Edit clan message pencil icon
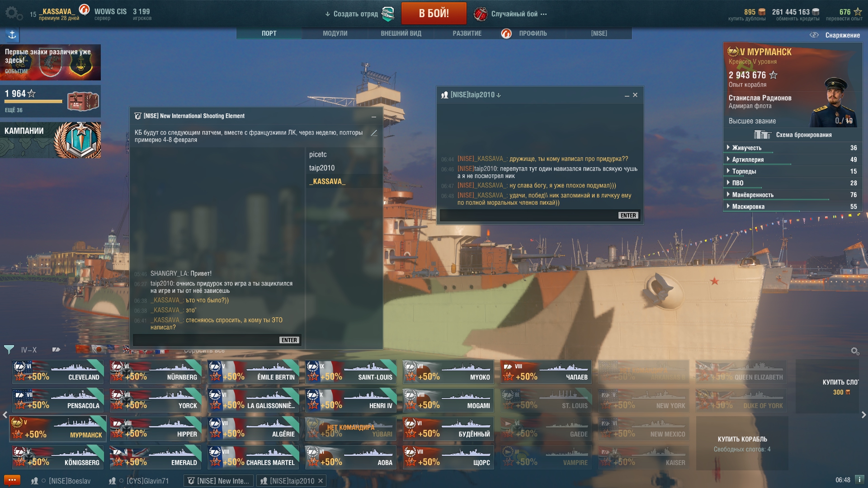 374,133
